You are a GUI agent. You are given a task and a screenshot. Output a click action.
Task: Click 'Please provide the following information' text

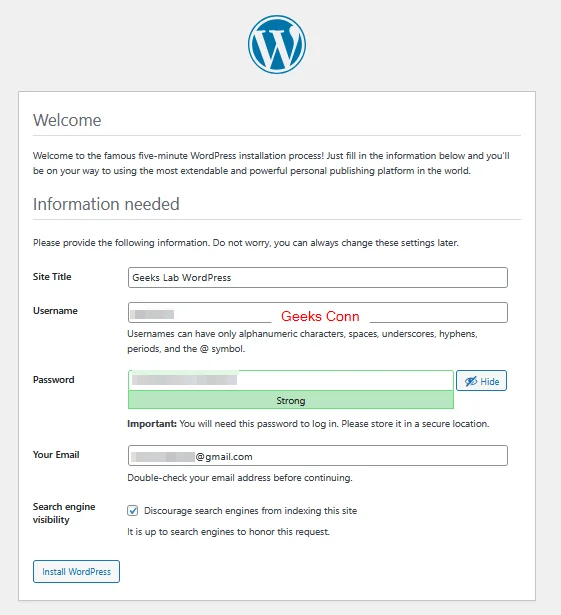pyautogui.click(x=246, y=243)
